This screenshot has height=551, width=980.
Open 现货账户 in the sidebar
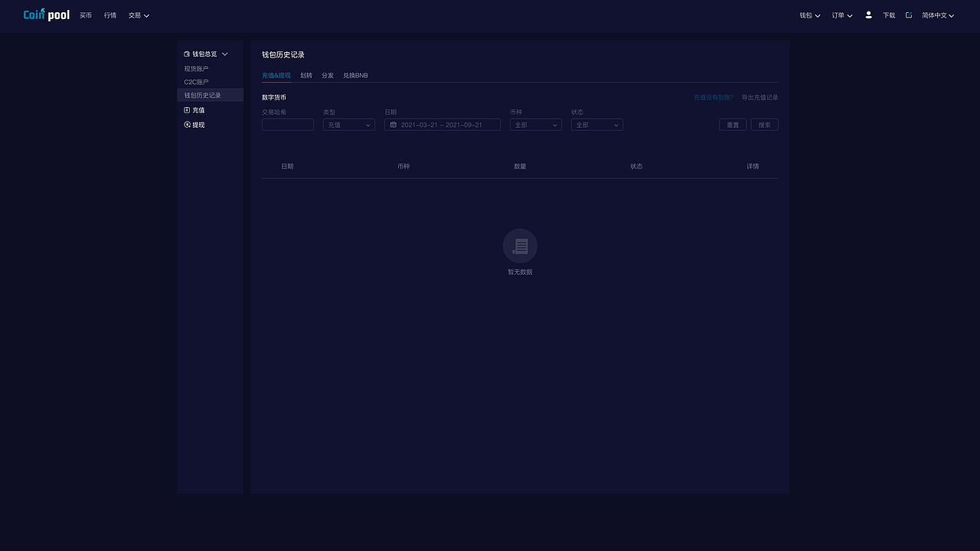[196, 69]
